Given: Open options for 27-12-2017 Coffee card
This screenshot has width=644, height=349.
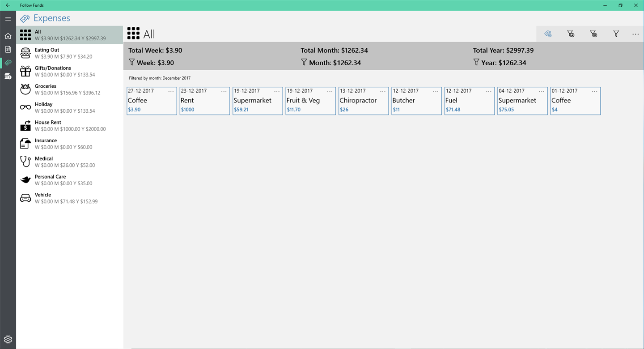Looking at the screenshot, I should click(x=171, y=91).
